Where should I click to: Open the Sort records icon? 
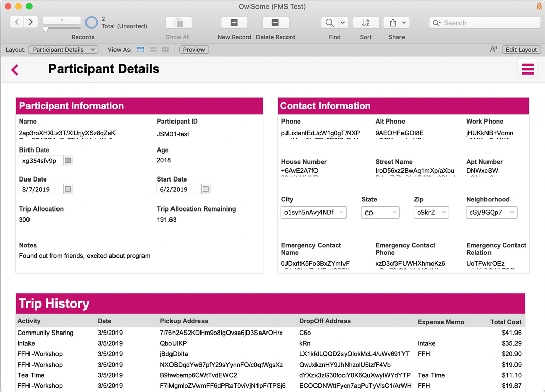click(366, 23)
